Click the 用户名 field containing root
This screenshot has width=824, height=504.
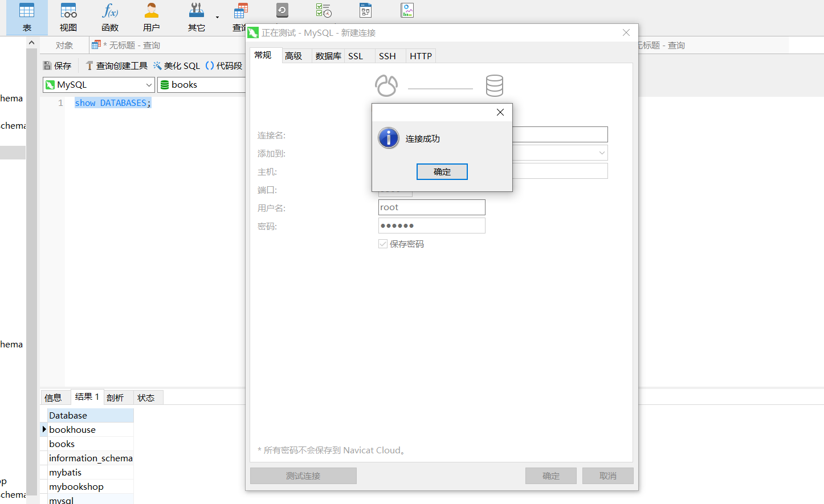tap(432, 207)
